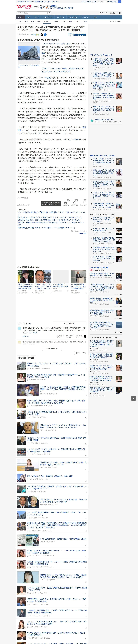Open みんなの意見 navigation tab

coord(73,17)
